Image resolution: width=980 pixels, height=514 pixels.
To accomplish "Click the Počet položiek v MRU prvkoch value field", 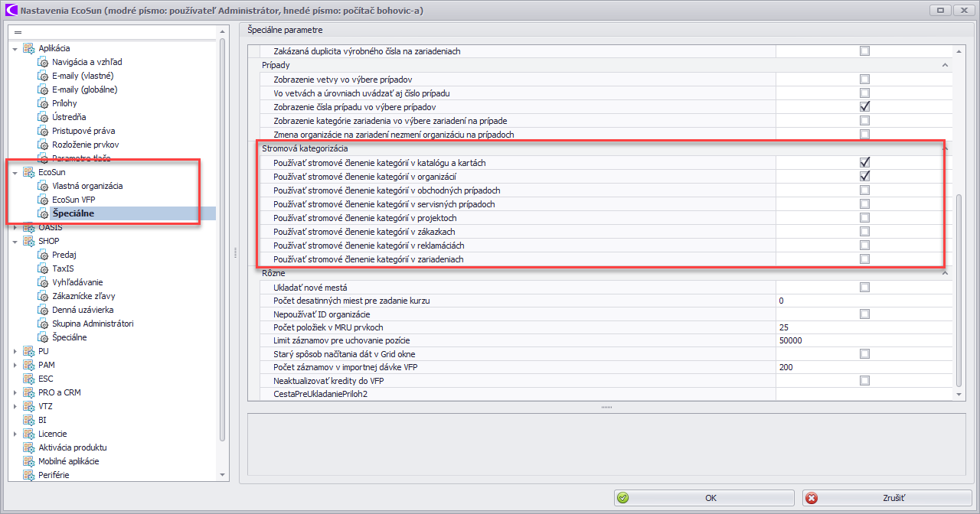I will 864,327.
